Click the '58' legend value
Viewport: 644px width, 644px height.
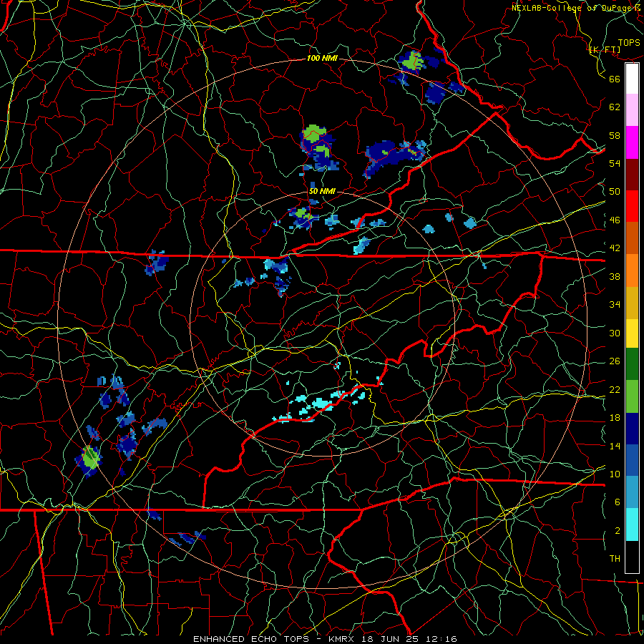pyautogui.click(x=615, y=135)
